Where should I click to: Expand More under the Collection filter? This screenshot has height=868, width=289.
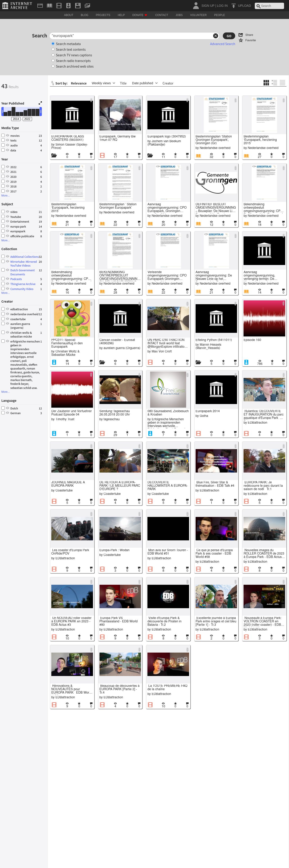click(5, 293)
